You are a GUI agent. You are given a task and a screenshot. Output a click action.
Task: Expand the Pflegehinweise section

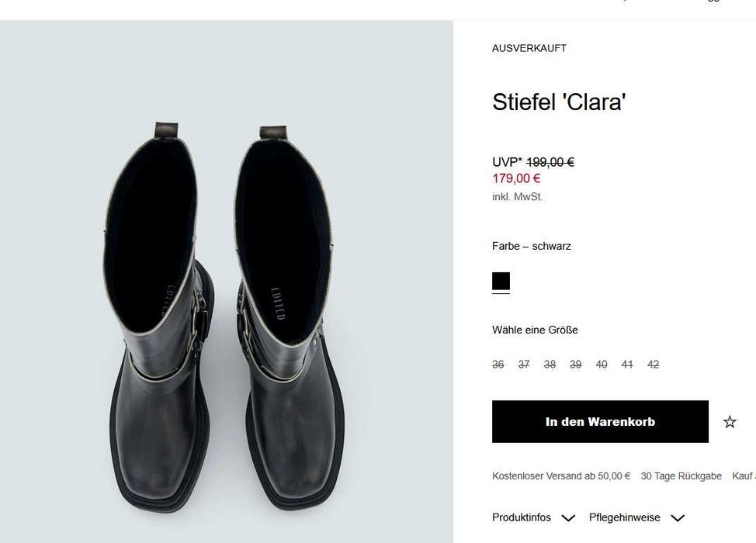pos(636,517)
